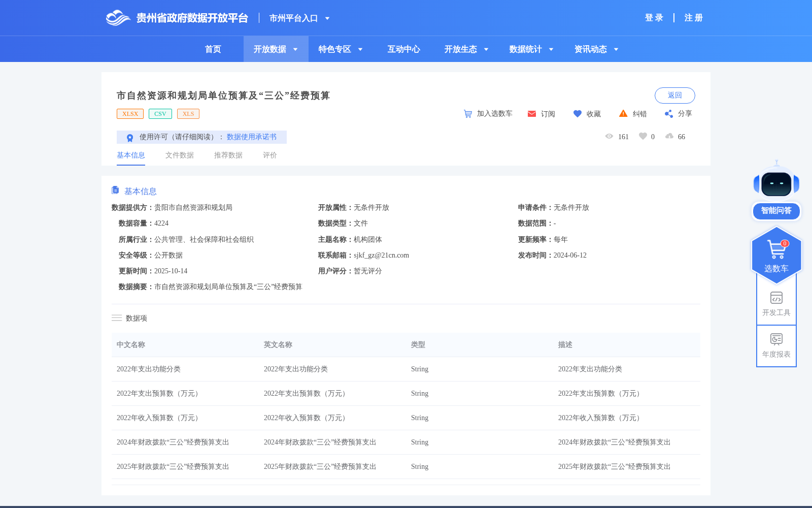The image size is (812, 508).
Task: Click the blue heart 收藏 icon
Action: [x=578, y=114]
